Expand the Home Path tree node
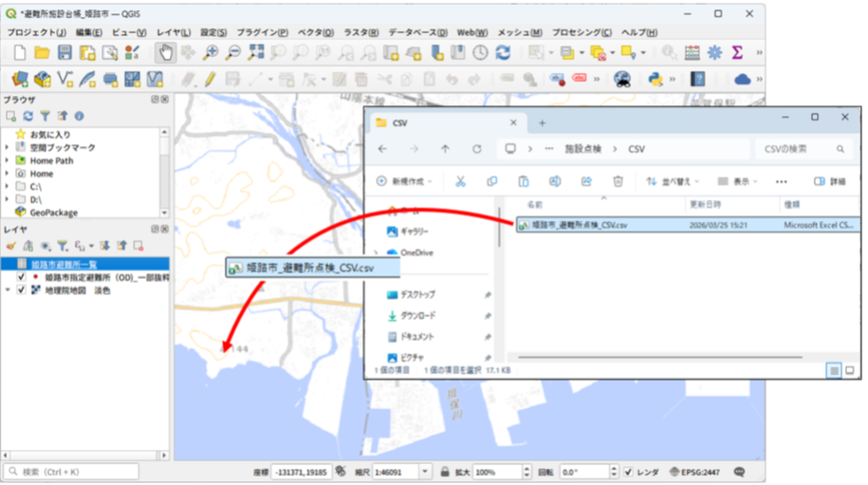This screenshot has height=485, width=868. click(8, 161)
